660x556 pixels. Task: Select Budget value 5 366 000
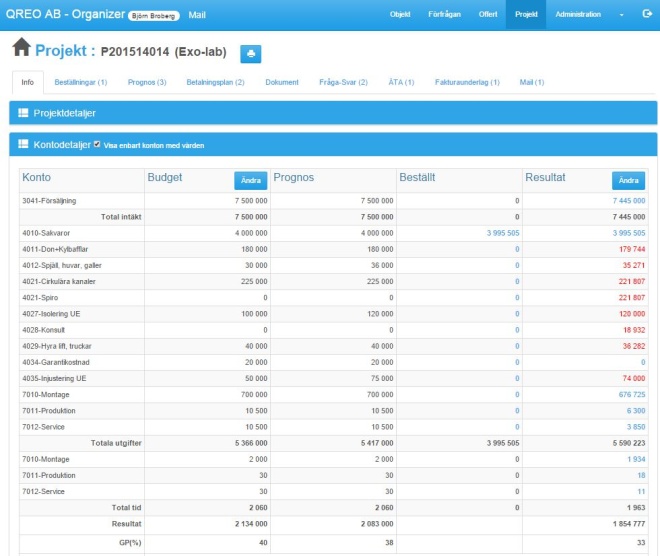(251, 443)
